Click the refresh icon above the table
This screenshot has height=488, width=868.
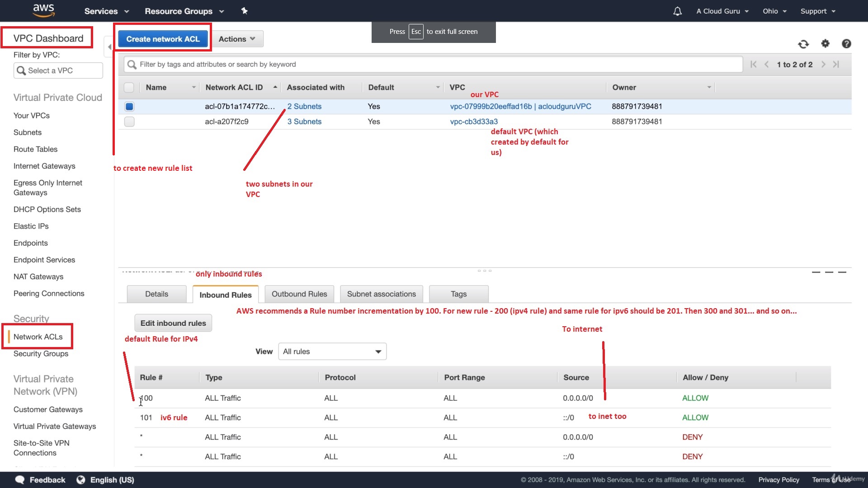(x=803, y=44)
